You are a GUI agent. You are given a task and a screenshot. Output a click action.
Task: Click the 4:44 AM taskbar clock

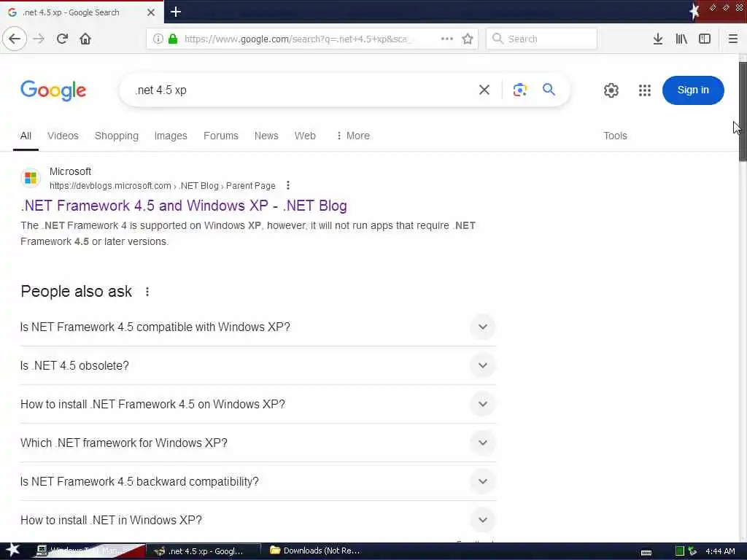pos(720,551)
